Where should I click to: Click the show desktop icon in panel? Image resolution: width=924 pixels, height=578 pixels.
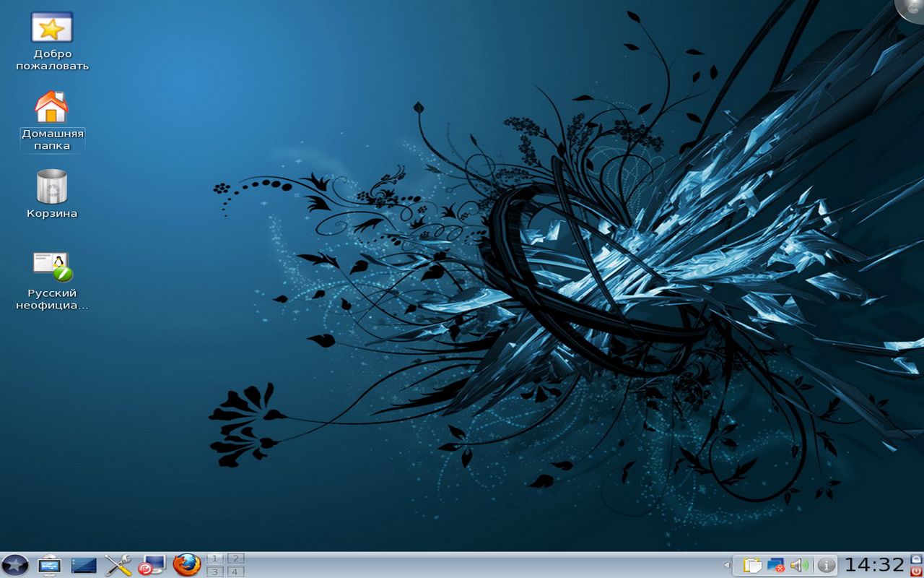(x=49, y=565)
